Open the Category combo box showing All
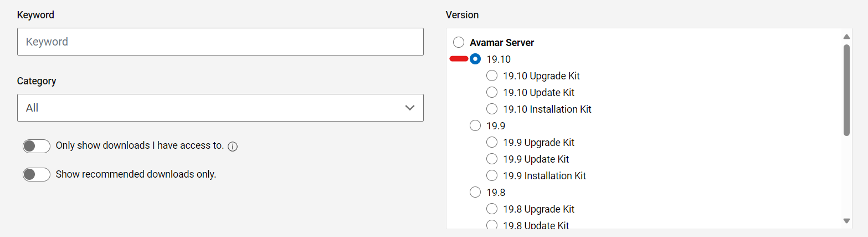Viewport: 868px width, 237px height. click(220, 108)
